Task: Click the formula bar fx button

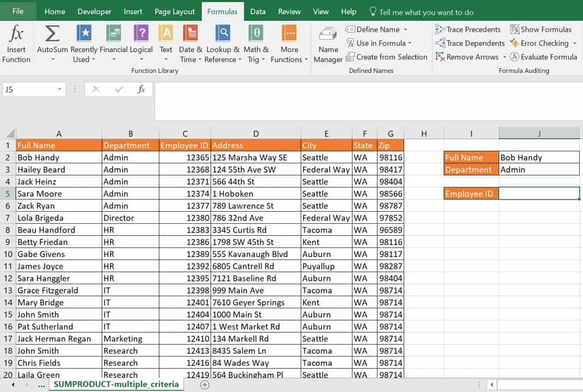Action: coord(141,89)
